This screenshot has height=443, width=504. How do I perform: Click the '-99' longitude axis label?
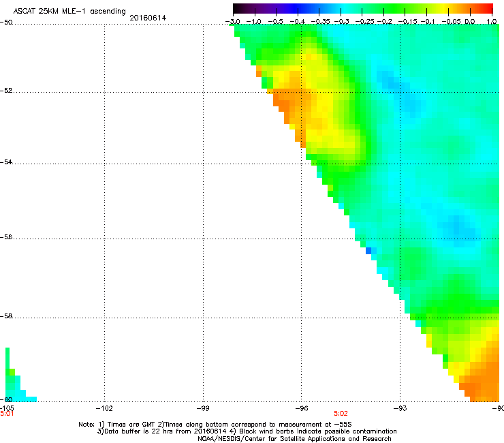(x=203, y=408)
